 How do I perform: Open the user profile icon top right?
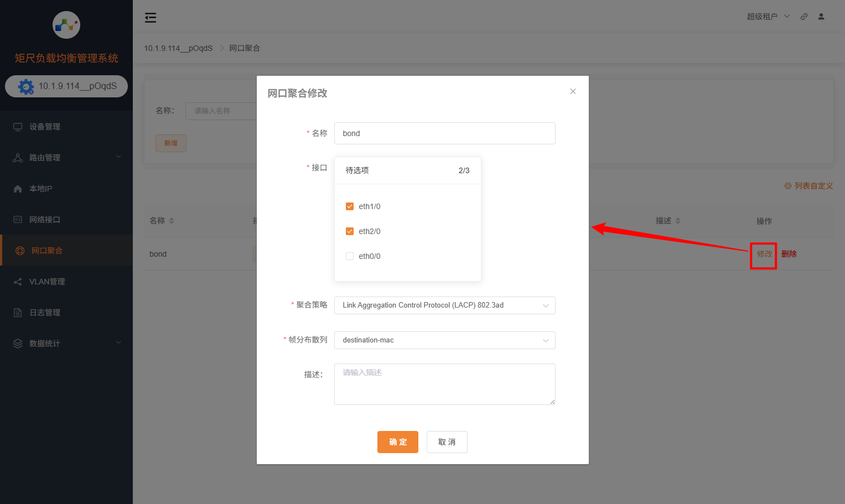point(821,16)
